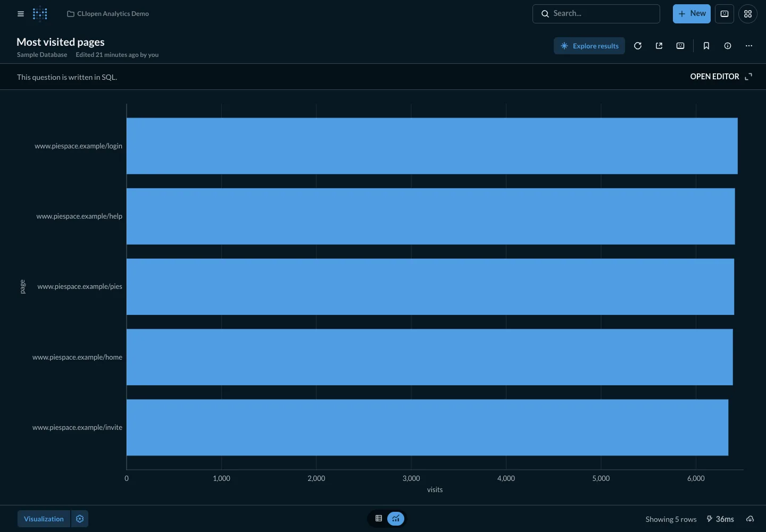Expand the editor using the expand icon
Screen dimensions: 766x532
coord(748,77)
